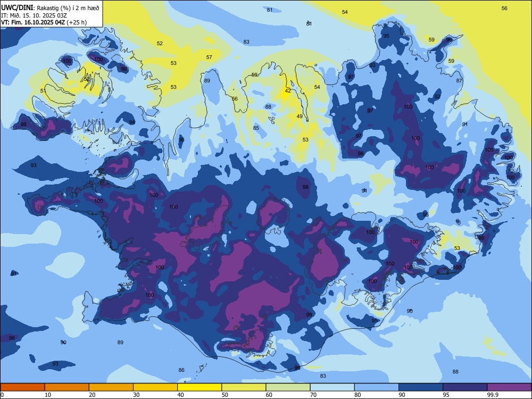Click the legend tick label 30
Viewport: 532px width, 399px height.
click(136, 395)
